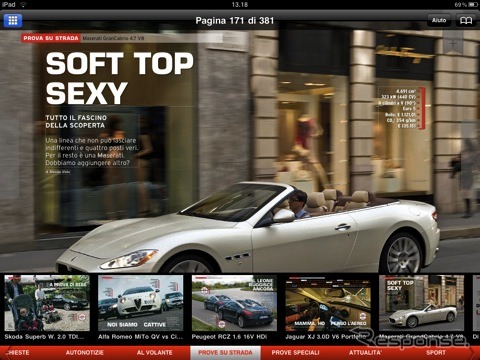Screen dimensions: 480x360
Task: Open the bookmarks book icon
Action: click(466, 21)
